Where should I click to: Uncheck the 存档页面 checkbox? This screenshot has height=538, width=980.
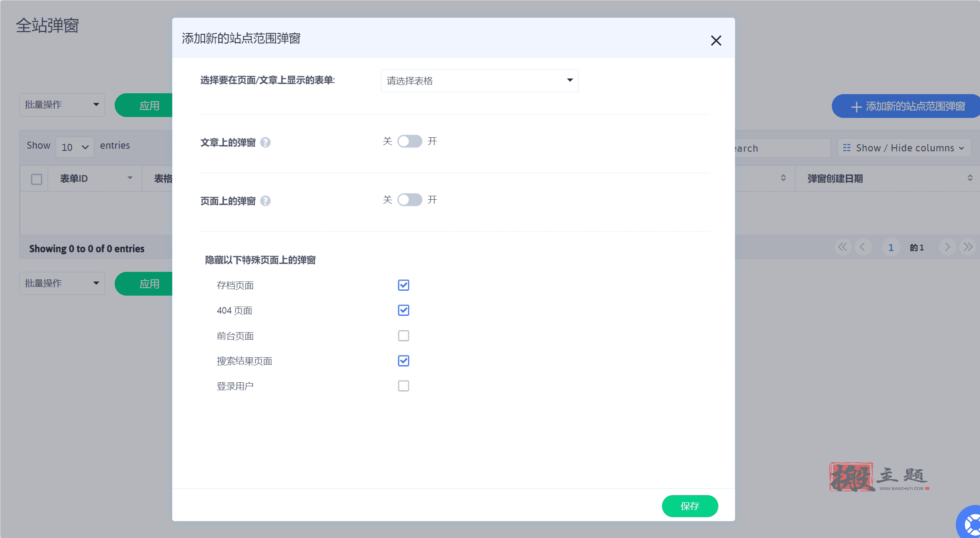[x=403, y=285]
